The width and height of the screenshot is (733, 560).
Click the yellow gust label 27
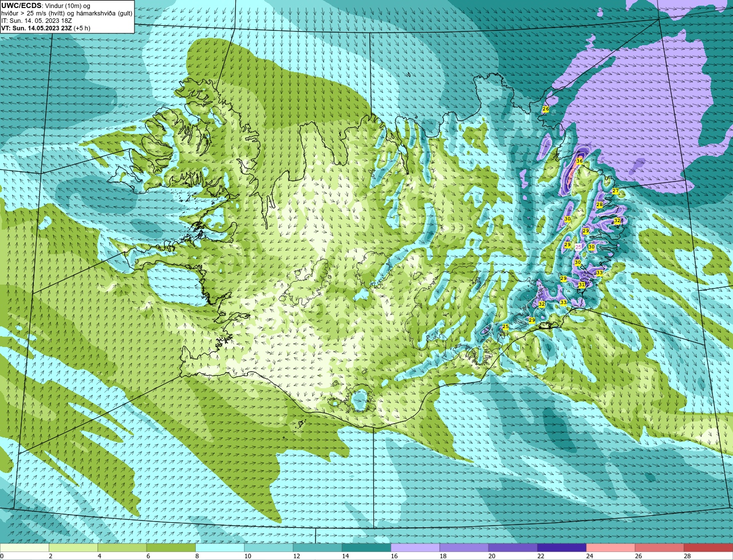point(615,191)
